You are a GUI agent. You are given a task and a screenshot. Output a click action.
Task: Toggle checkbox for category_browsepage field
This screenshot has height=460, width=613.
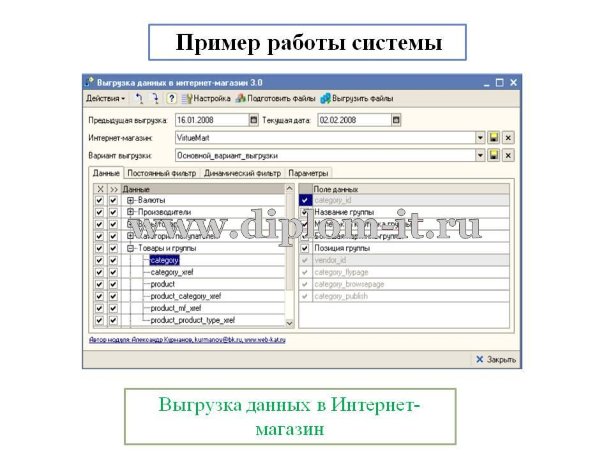[x=305, y=284]
